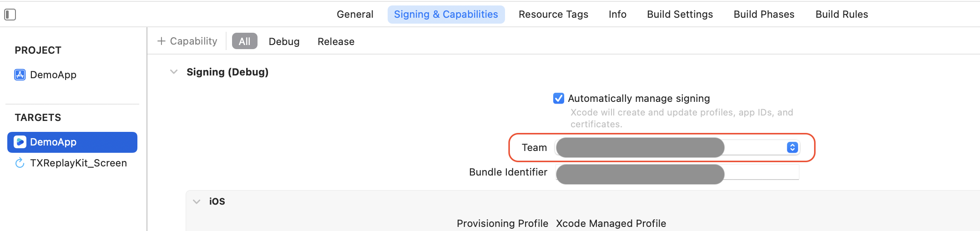
Task: Switch to the General tab
Action: (355, 15)
